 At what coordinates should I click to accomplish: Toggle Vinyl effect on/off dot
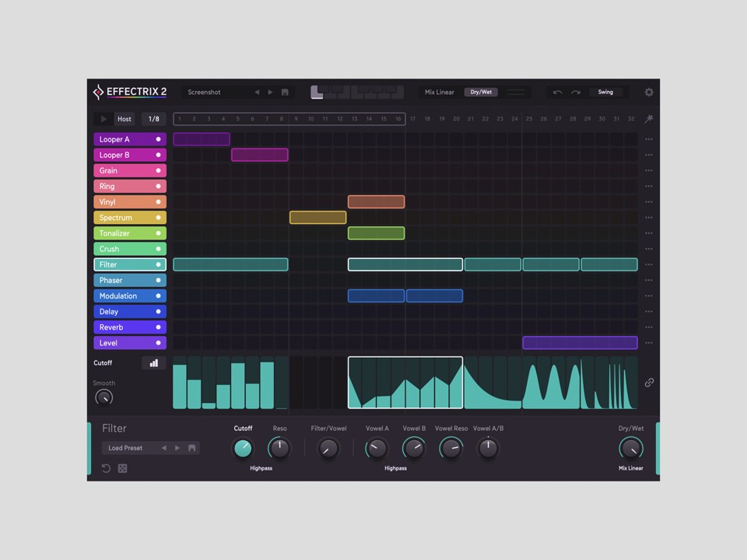(x=158, y=202)
